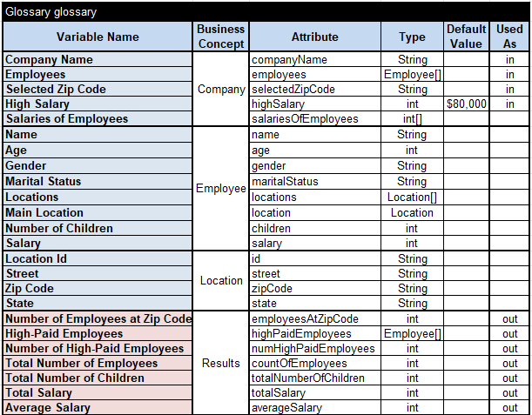Click the merged Location business concept cell
This screenshot has height=415, width=532.
220,281
